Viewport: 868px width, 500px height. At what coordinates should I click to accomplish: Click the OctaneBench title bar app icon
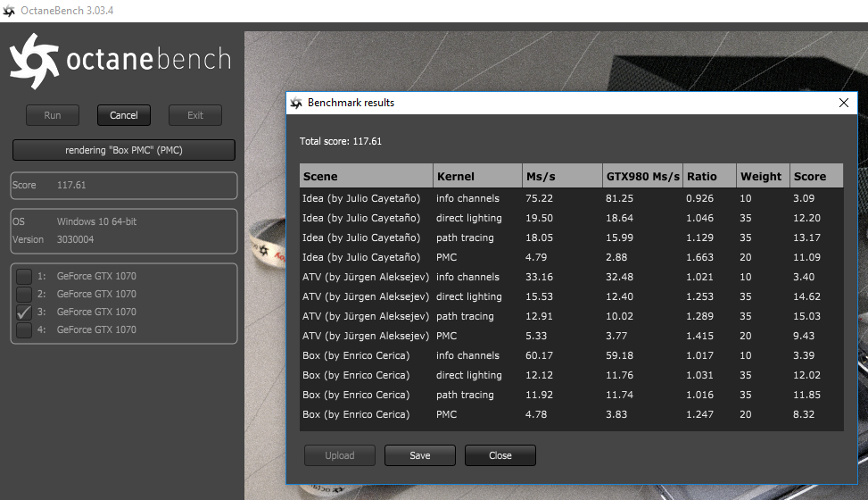click(9, 11)
